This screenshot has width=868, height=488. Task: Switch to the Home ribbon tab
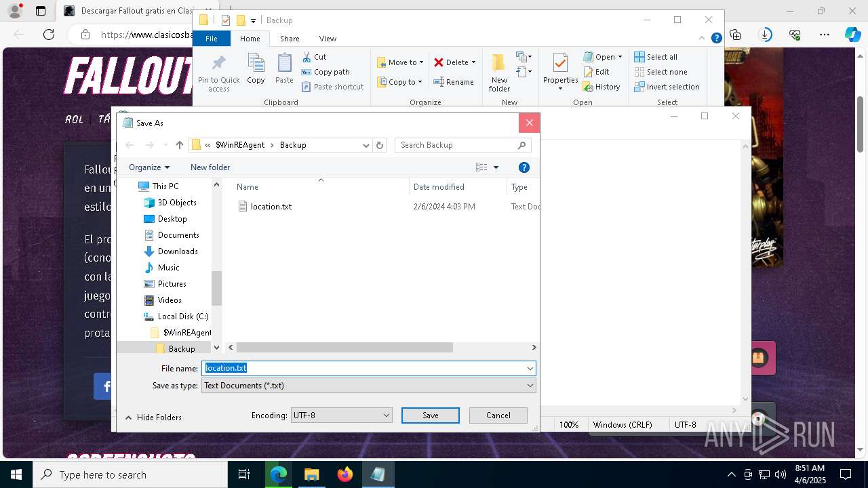(250, 39)
